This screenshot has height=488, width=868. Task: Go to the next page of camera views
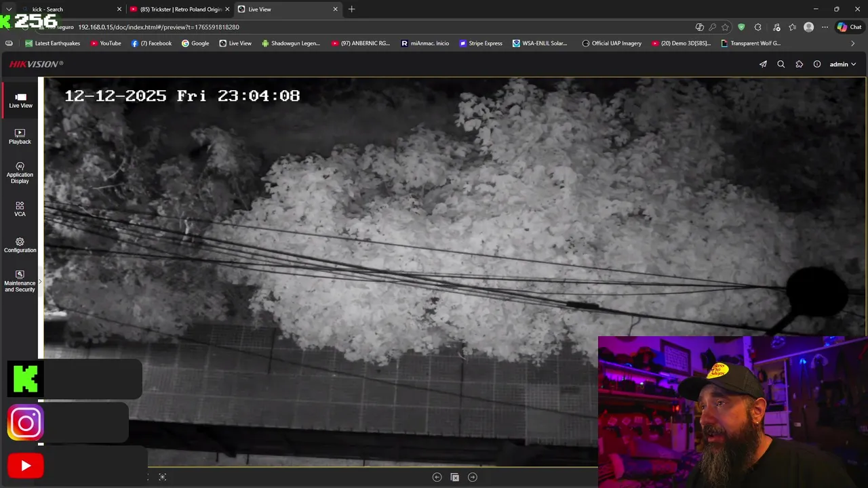pos(473,477)
